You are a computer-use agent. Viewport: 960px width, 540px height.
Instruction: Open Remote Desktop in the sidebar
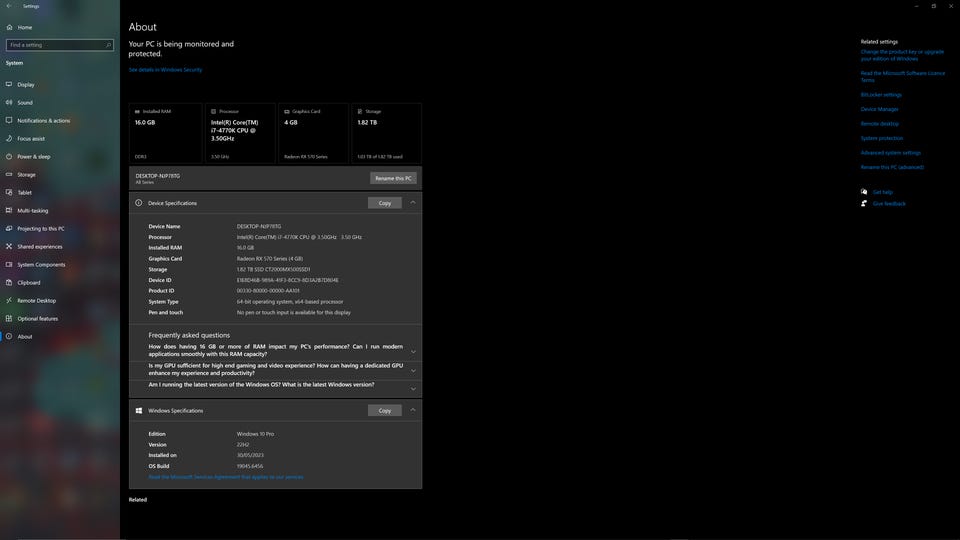pos(36,301)
